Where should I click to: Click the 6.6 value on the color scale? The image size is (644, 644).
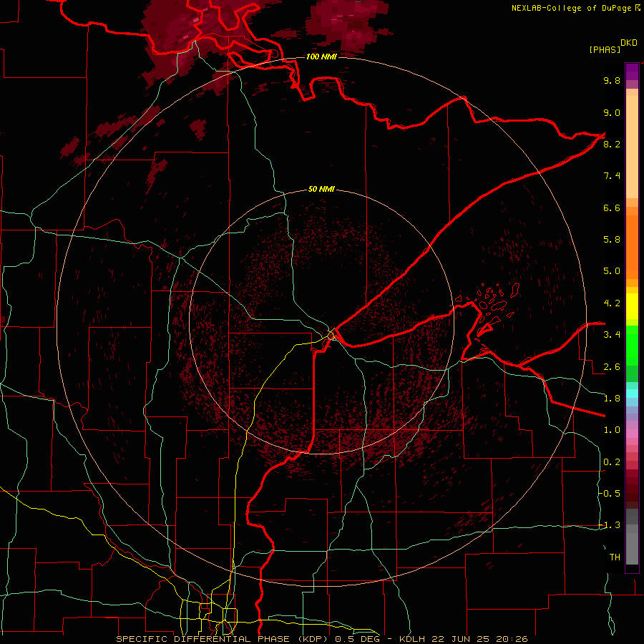[x=612, y=208]
